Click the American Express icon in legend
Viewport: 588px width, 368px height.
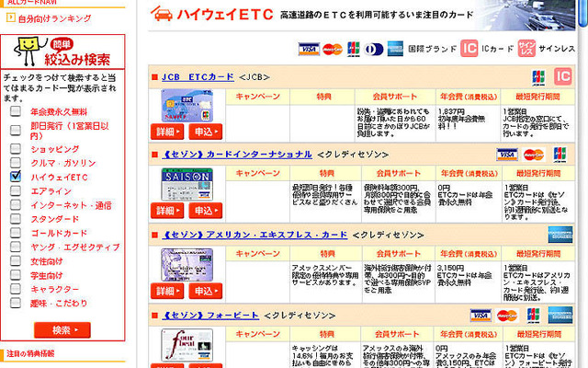[x=395, y=49]
